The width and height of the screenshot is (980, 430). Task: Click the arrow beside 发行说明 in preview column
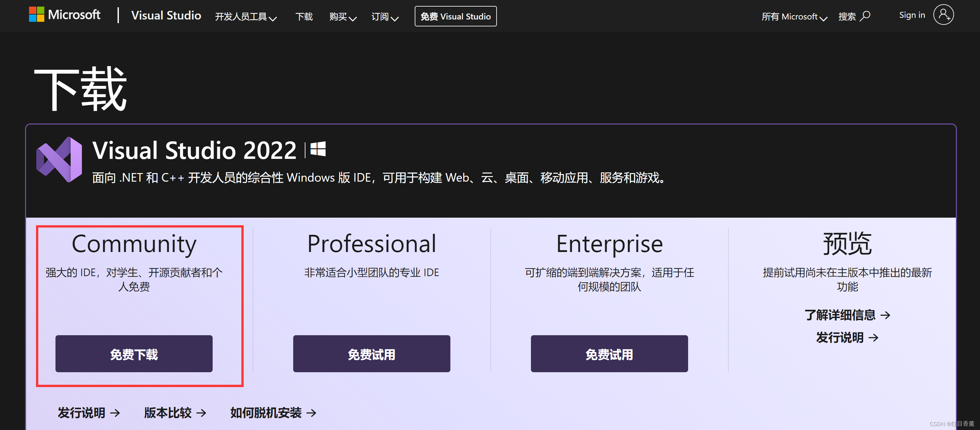pyautogui.click(x=875, y=337)
